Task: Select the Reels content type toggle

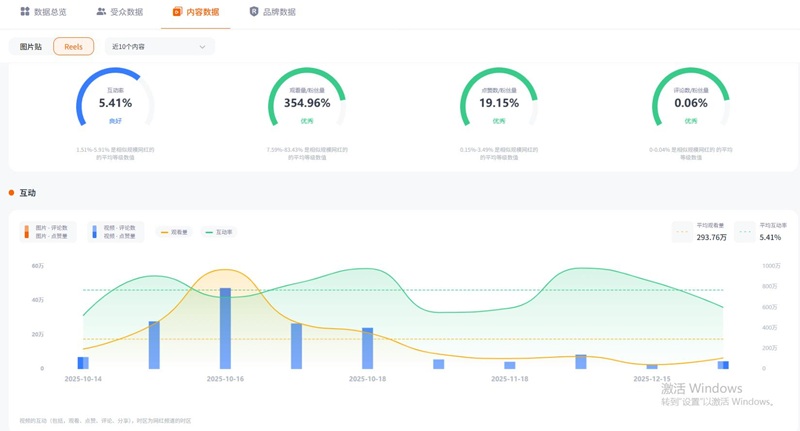Action: 73,46
